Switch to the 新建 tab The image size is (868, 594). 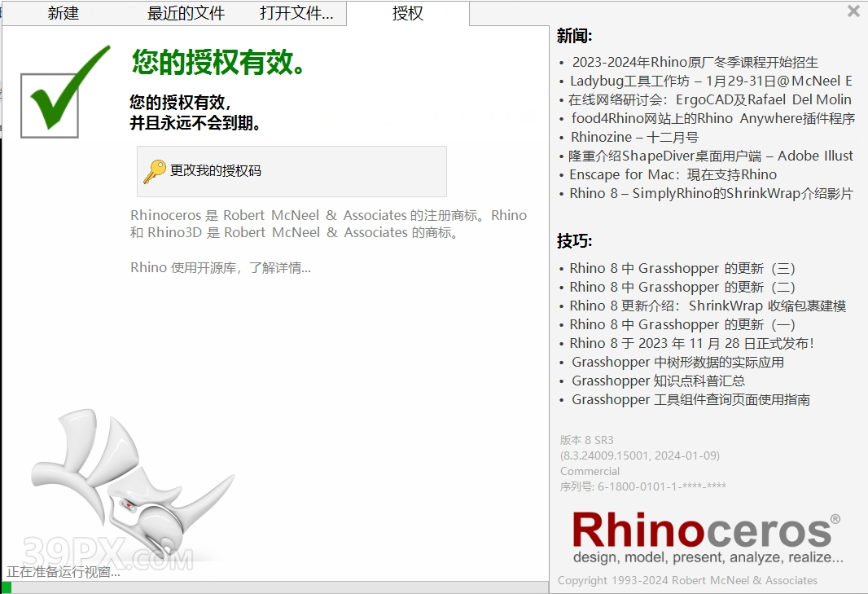(64, 13)
